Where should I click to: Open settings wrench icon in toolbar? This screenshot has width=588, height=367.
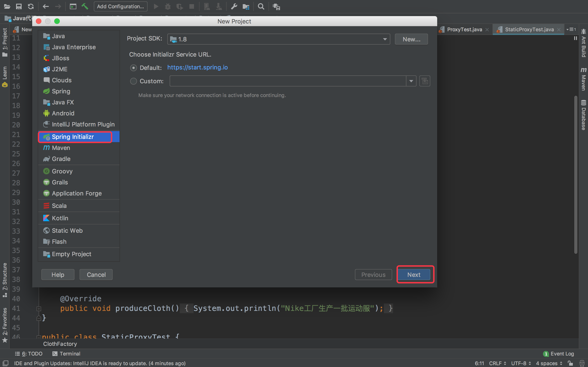234,6
